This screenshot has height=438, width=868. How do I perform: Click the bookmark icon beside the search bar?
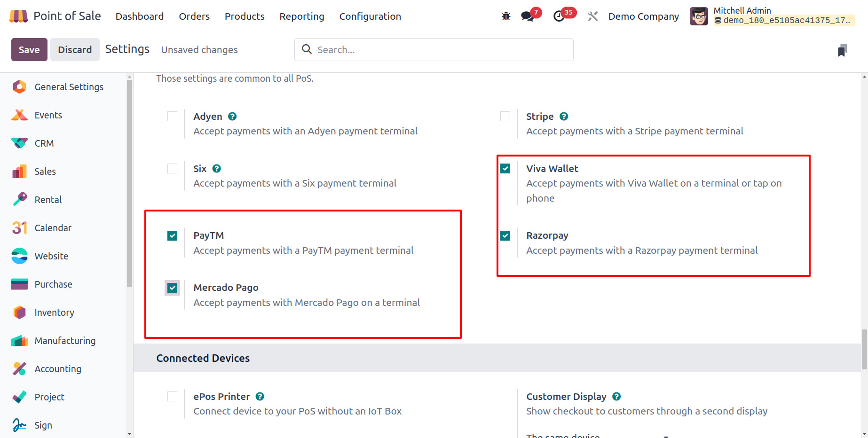tap(842, 50)
